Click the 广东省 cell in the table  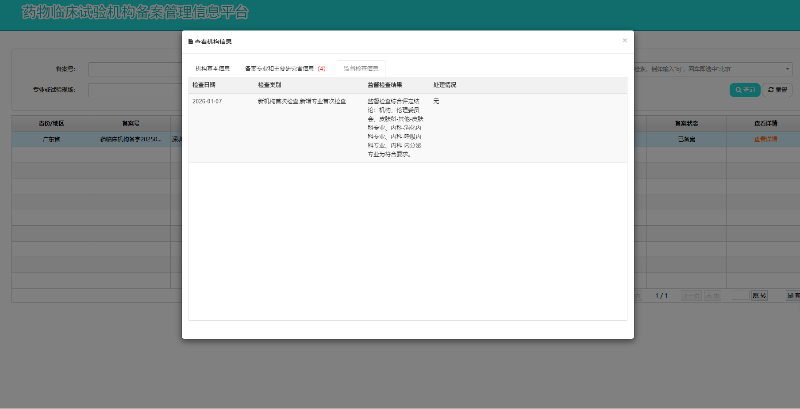pos(52,140)
